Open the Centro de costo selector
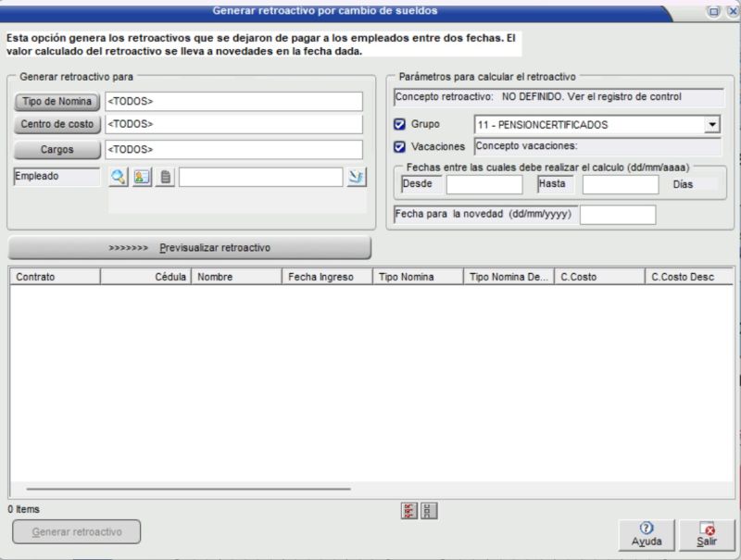The image size is (741, 560). (57, 124)
